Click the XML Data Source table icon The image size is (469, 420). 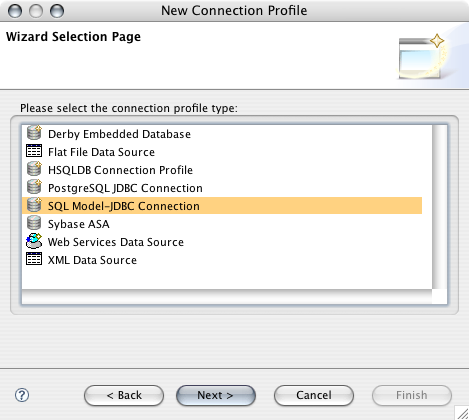coord(34,259)
